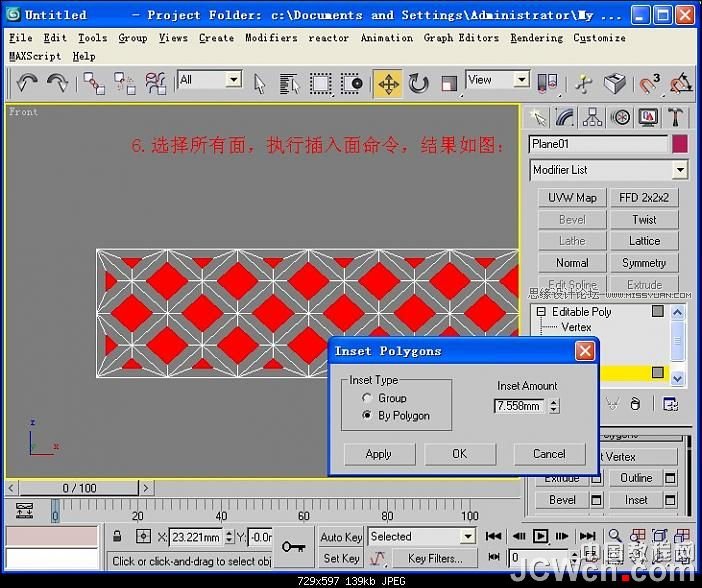Toggle Auto Key animation mode

click(341, 537)
